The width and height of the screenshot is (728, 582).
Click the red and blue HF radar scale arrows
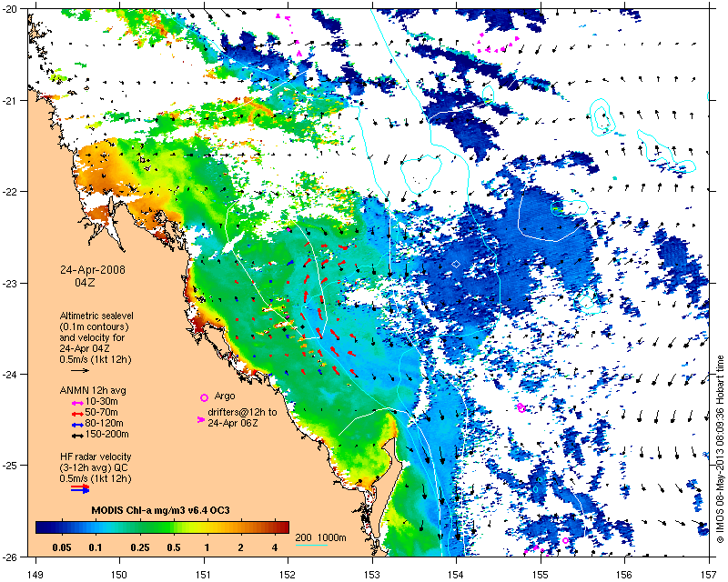click(80, 488)
